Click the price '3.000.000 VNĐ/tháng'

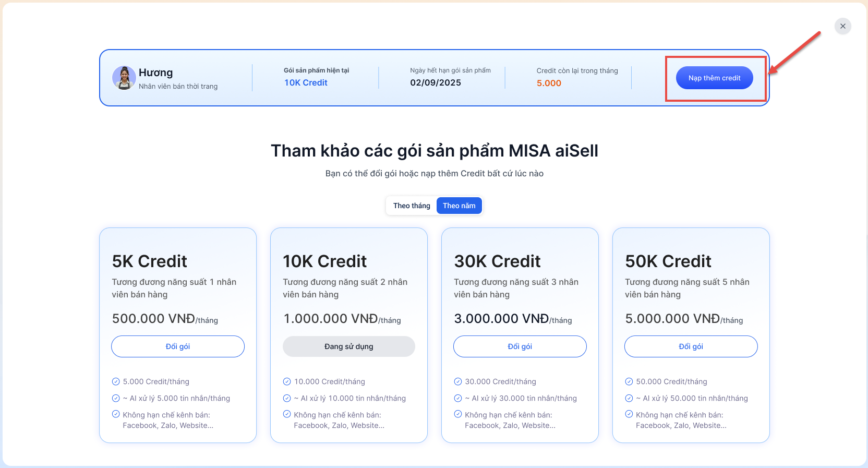pos(513,319)
